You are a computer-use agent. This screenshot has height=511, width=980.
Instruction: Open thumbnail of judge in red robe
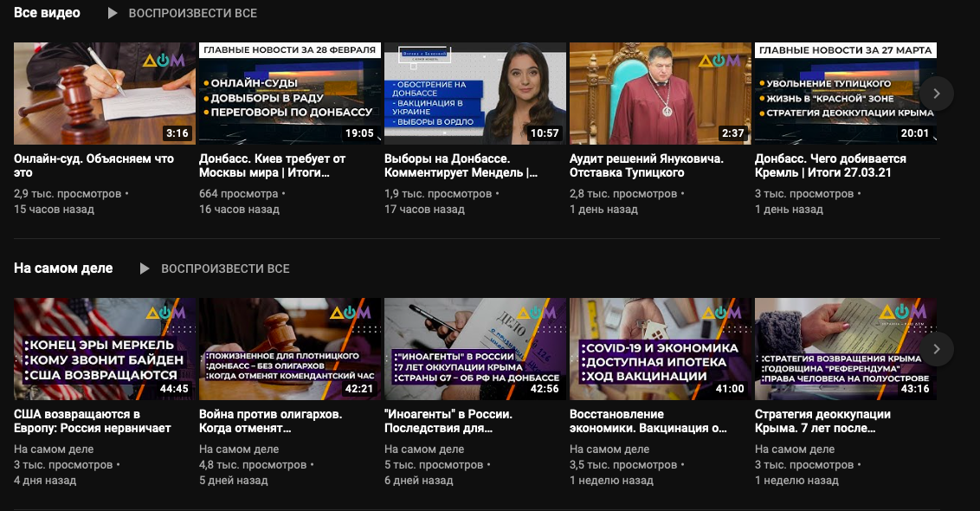pos(661,93)
